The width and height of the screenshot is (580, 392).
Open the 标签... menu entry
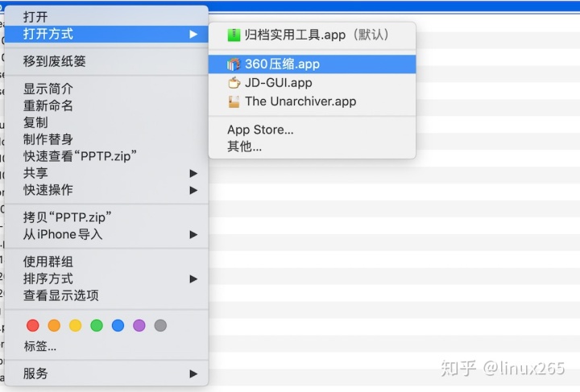point(106,346)
